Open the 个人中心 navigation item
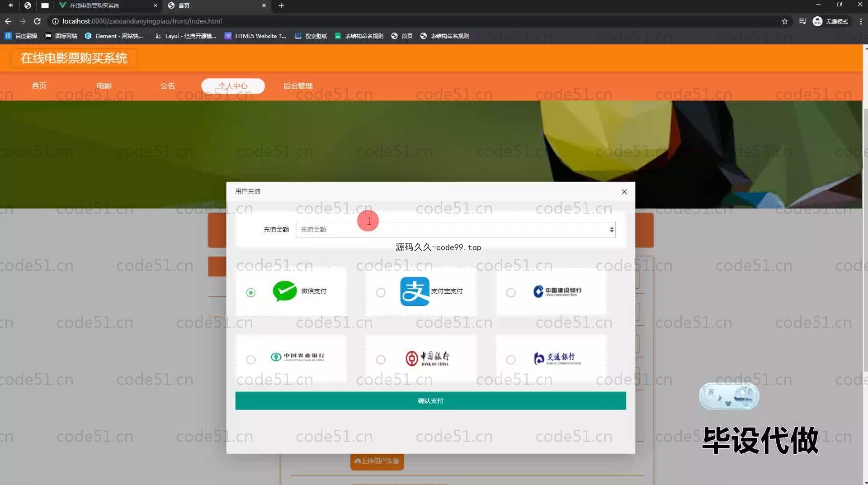 233,86
